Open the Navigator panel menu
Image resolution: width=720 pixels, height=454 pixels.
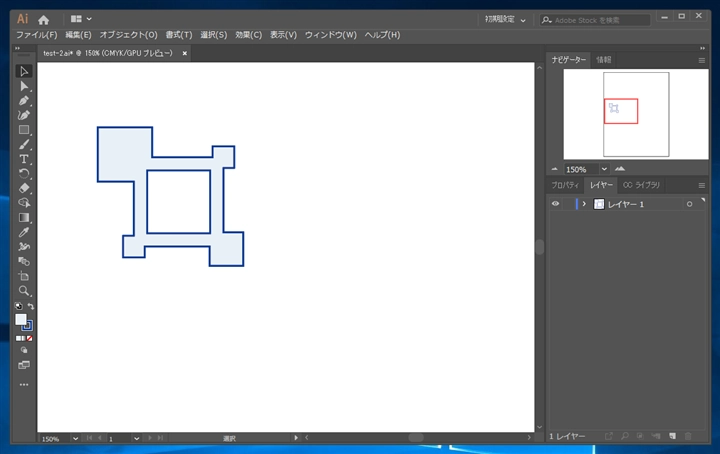click(x=702, y=60)
